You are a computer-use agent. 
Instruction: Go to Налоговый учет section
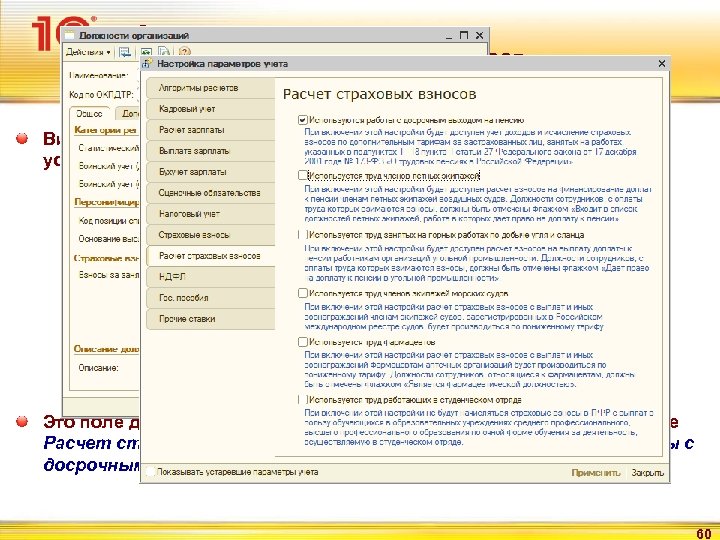pos(210,214)
